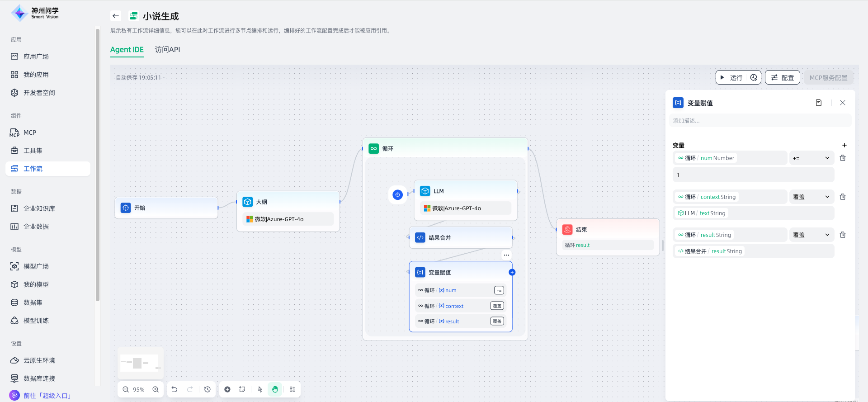Open the auto-layout organize nodes icon
Image resolution: width=868 pixels, height=402 pixels.
click(x=292, y=389)
